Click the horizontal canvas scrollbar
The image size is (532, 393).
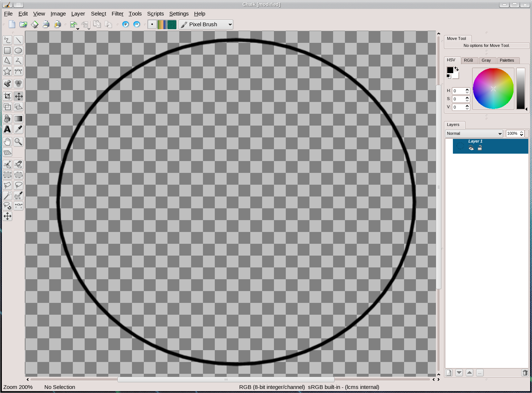(x=226, y=379)
